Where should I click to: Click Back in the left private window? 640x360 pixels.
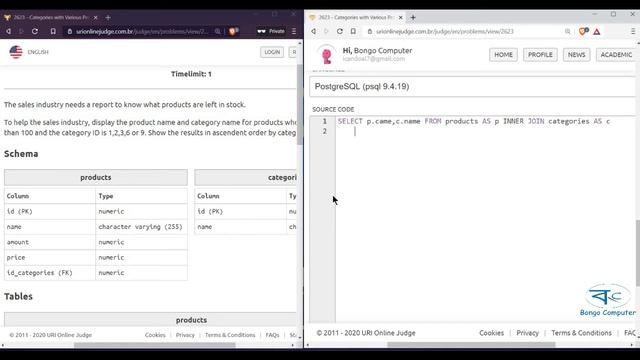[x=9, y=31]
